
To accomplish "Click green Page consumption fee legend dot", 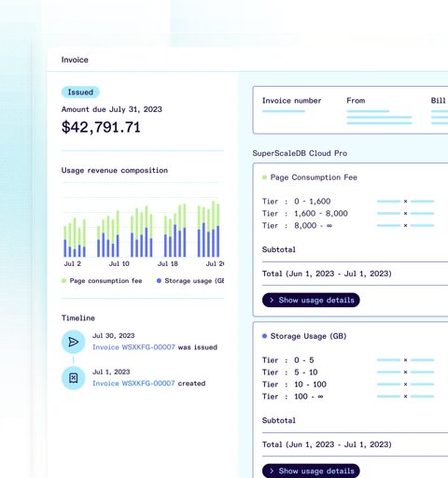I will 63,281.
